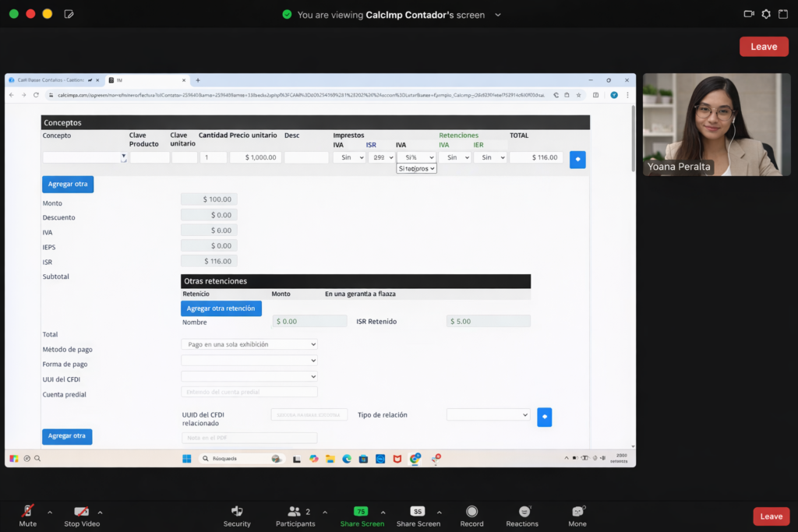Open the Método de pago dropdown
798x532 pixels.
249,344
